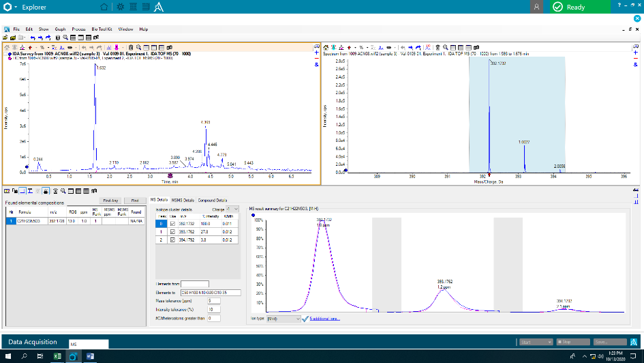644x363 pixels.
Task: Open Word from the Windows taskbar
Action: [x=91, y=356]
